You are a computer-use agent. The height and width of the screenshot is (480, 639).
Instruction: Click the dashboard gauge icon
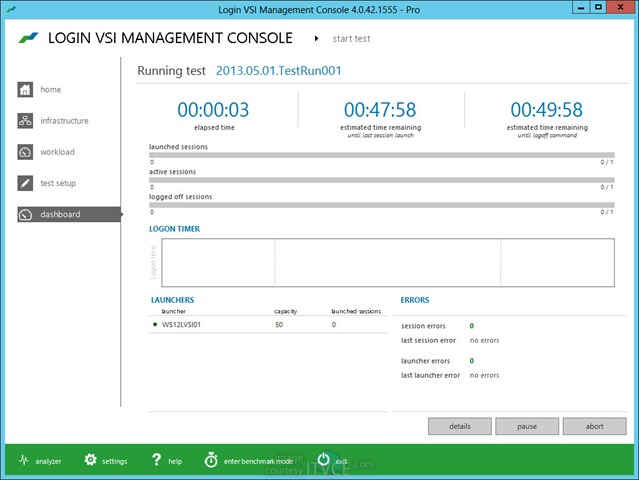point(25,214)
